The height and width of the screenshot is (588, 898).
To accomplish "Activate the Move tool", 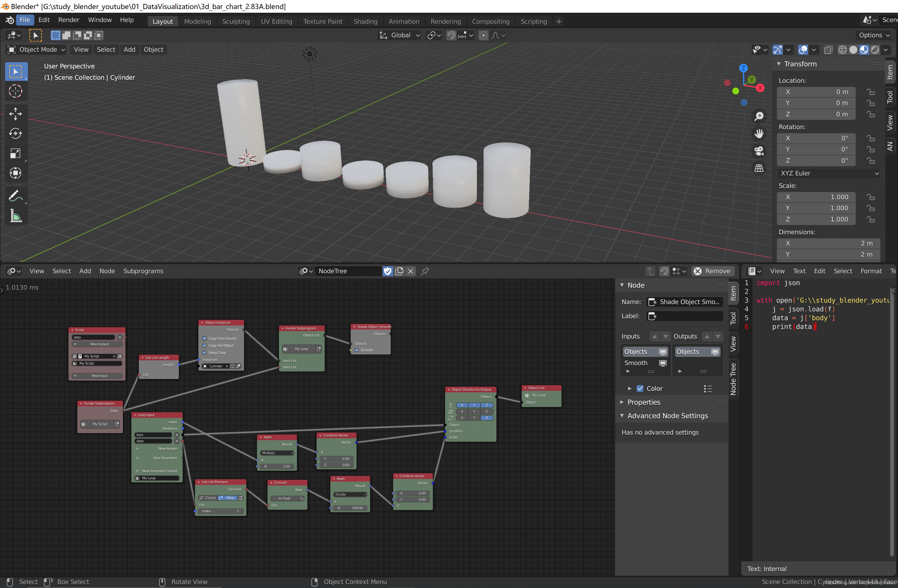I will [x=16, y=114].
